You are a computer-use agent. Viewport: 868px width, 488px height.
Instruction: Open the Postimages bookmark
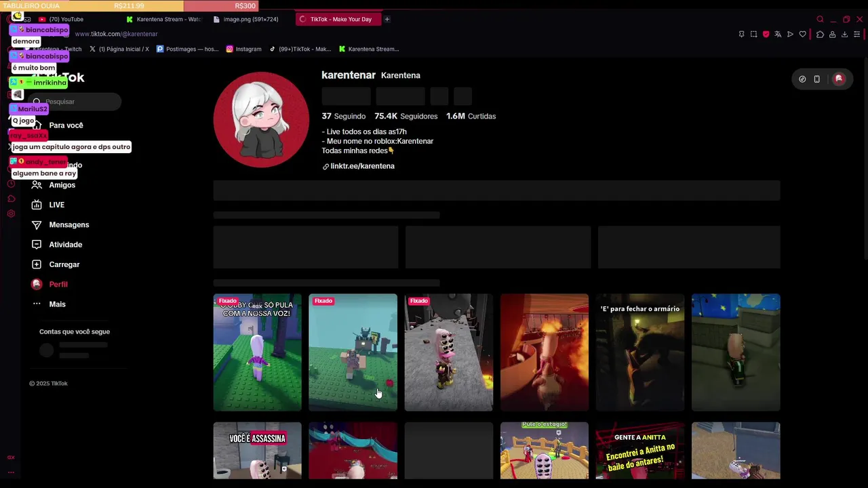coord(187,49)
